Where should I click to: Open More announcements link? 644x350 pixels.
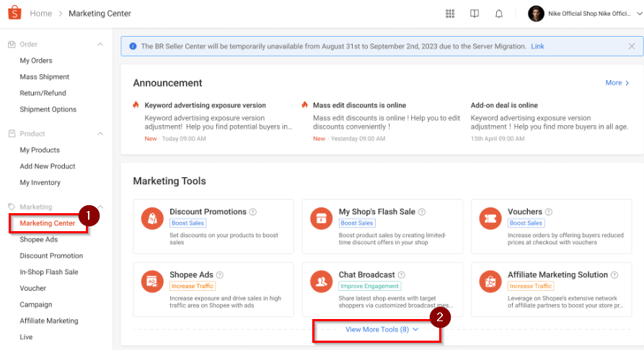click(617, 83)
